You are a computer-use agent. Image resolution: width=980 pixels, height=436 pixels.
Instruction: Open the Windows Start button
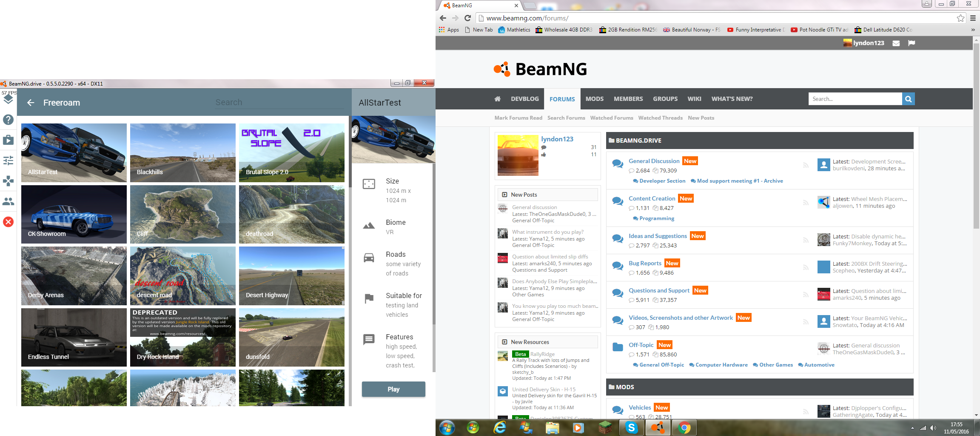[x=447, y=427]
